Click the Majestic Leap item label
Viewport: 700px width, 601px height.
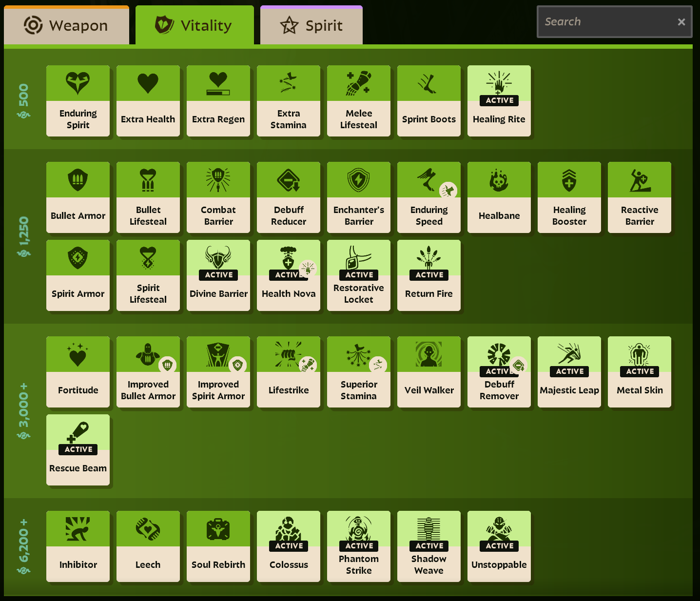click(569, 390)
